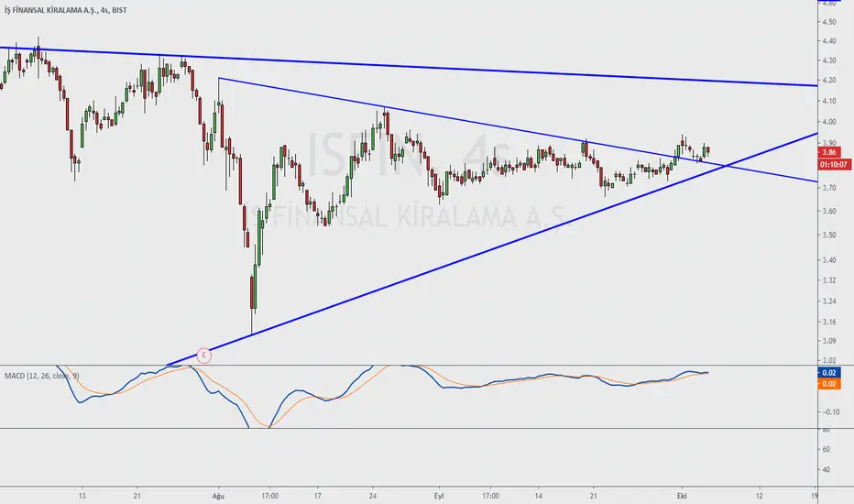Click the 3.60 price axis label
Image resolution: width=854 pixels, height=504 pixels.
(x=829, y=211)
